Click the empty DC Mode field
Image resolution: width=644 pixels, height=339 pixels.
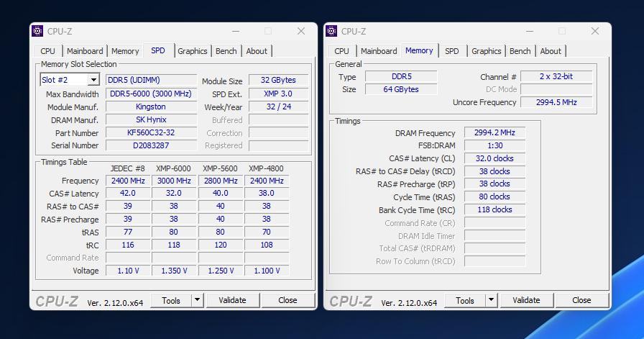(x=556, y=89)
